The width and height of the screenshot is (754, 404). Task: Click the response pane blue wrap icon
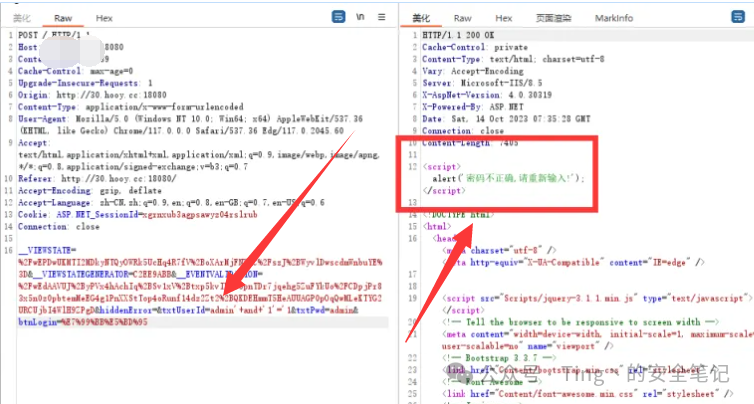[x=738, y=17]
